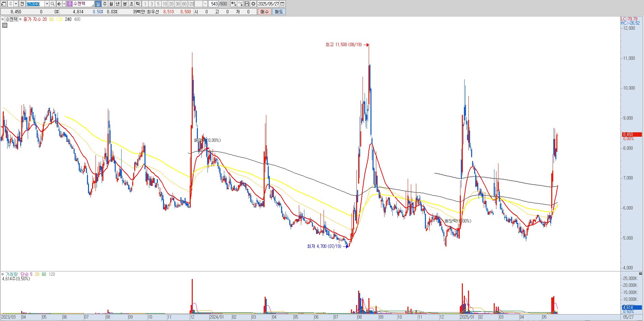The image size is (644, 321).
Task: Click the save chart floppy disk icon
Action: [x=247, y=4]
